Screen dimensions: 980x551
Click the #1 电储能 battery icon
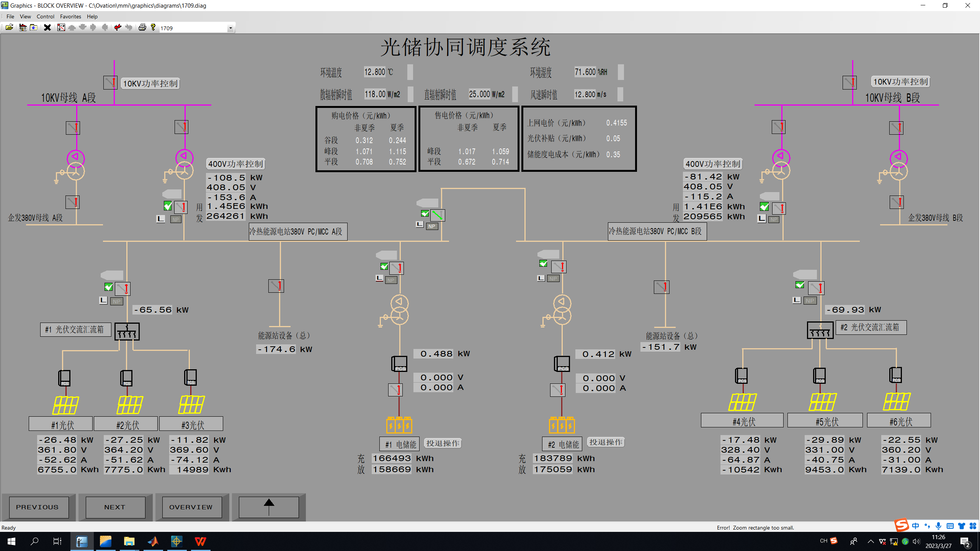399,425
